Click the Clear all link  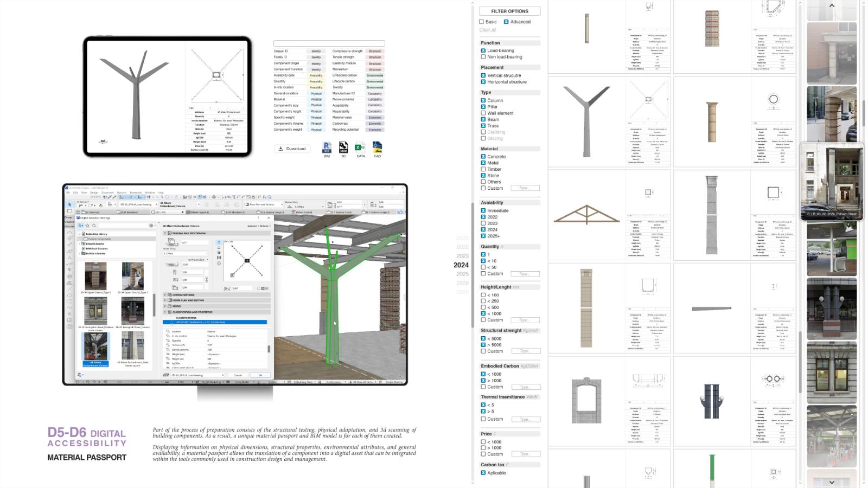pyautogui.click(x=488, y=30)
